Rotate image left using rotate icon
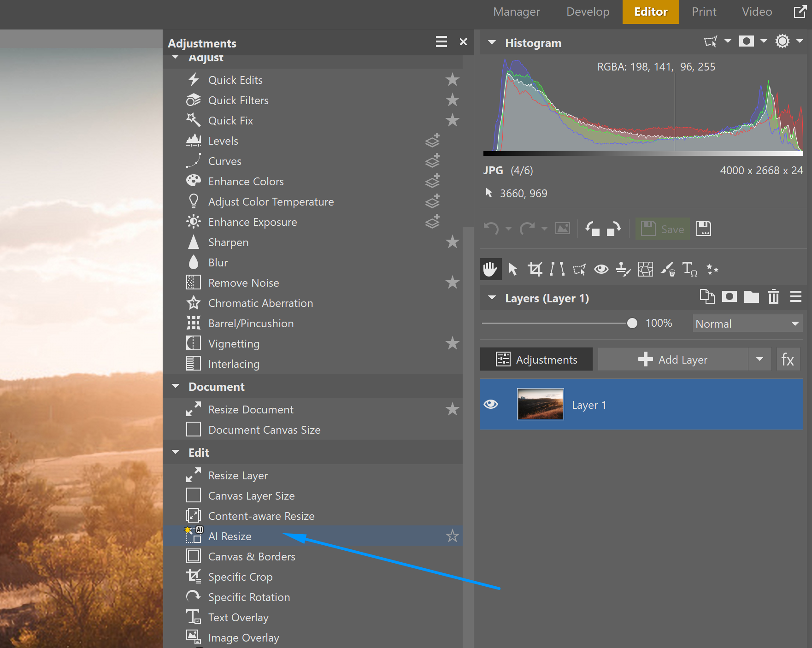Image resolution: width=812 pixels, height=648 pixels. coord(592,229)
